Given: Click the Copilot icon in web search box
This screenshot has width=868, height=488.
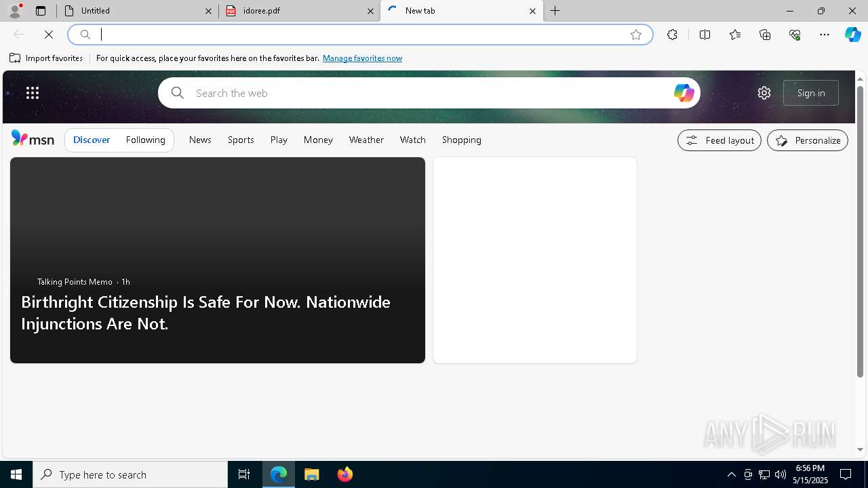Looking at the screenshot, I should tap(684, 93).
